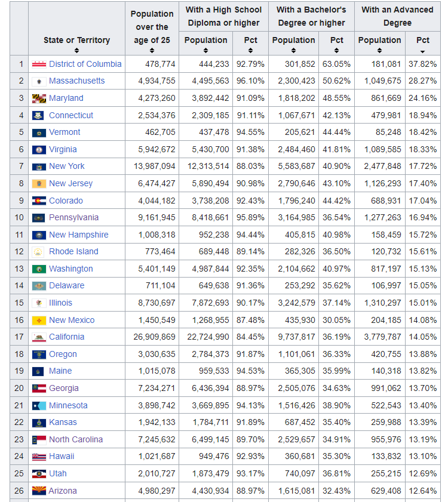Click the Oregon flag icon
This screenshot has width=448, height=502.
39,355
